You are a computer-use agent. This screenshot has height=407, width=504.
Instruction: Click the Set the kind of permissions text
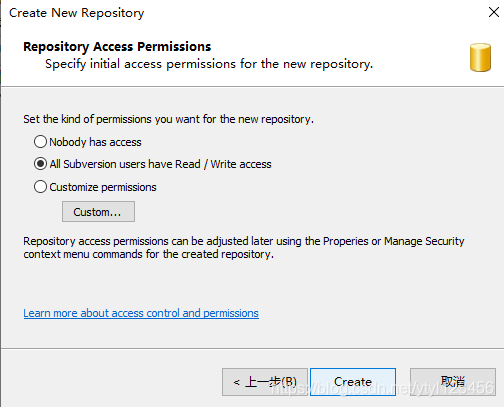tap(168, 119)
